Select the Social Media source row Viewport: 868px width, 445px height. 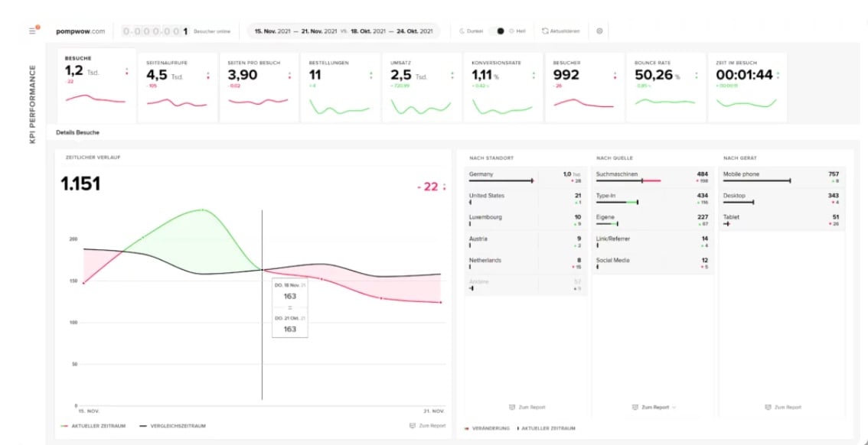click(653, 263)
